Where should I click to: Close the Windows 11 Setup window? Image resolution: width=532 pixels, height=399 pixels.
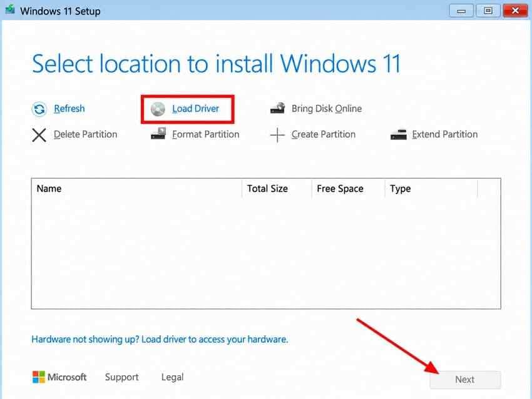pyautogui.click(x=515, y=11)
